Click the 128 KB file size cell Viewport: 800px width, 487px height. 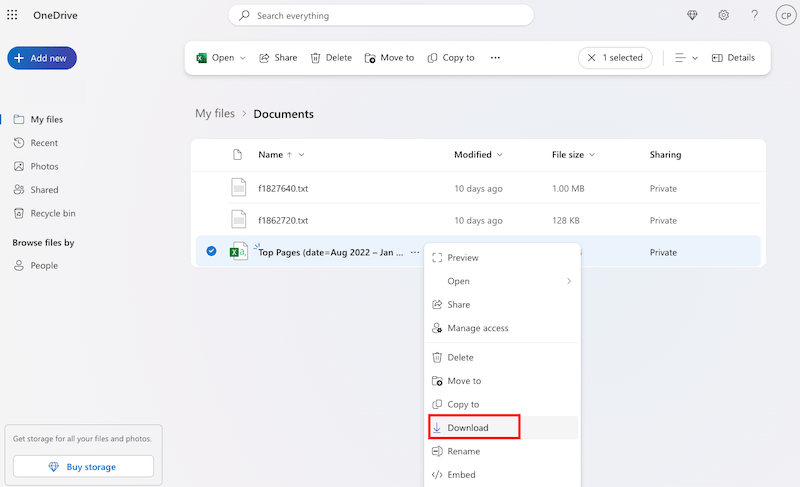coord(566,220)
